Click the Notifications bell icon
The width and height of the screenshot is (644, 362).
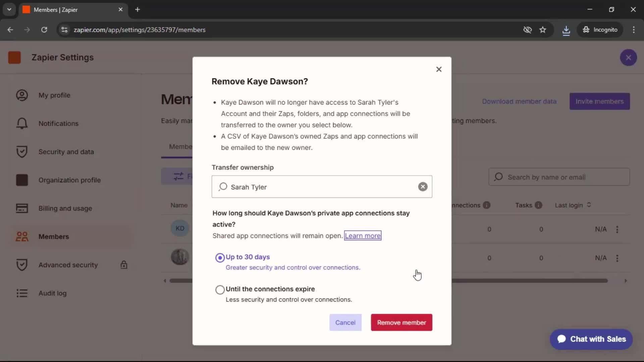(x=22, y=123)
